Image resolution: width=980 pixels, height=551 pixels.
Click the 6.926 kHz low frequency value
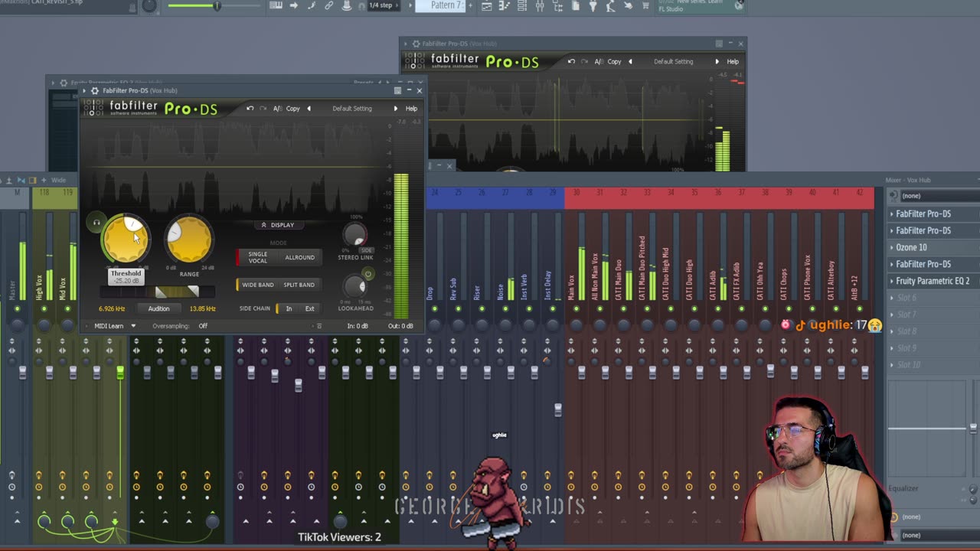click(x=112, y=308)
